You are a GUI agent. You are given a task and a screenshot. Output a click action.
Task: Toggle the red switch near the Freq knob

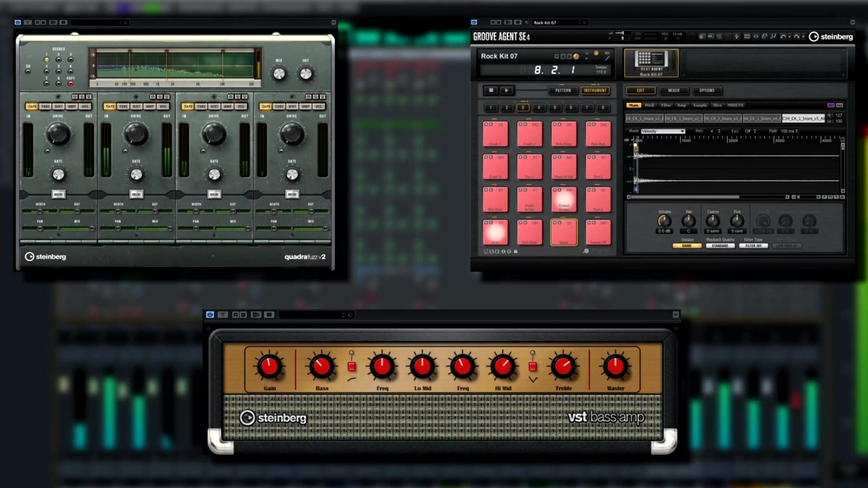click(351, 367)
